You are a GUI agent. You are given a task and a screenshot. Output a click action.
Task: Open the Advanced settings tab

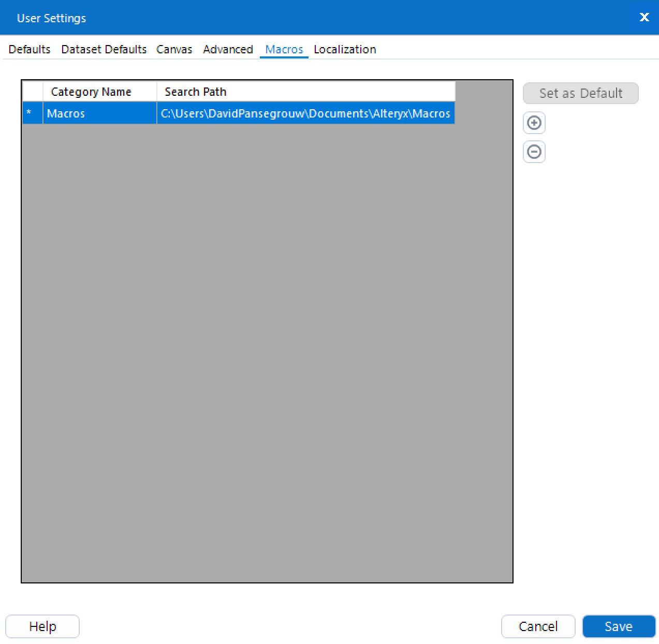(x=228, y=49)
